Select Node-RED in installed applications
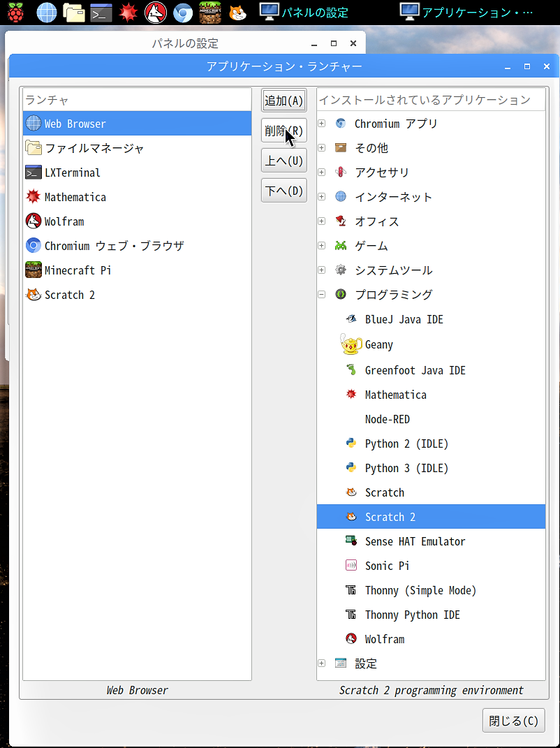This screenshot has height=748, width=560. (x=388, y=419)
